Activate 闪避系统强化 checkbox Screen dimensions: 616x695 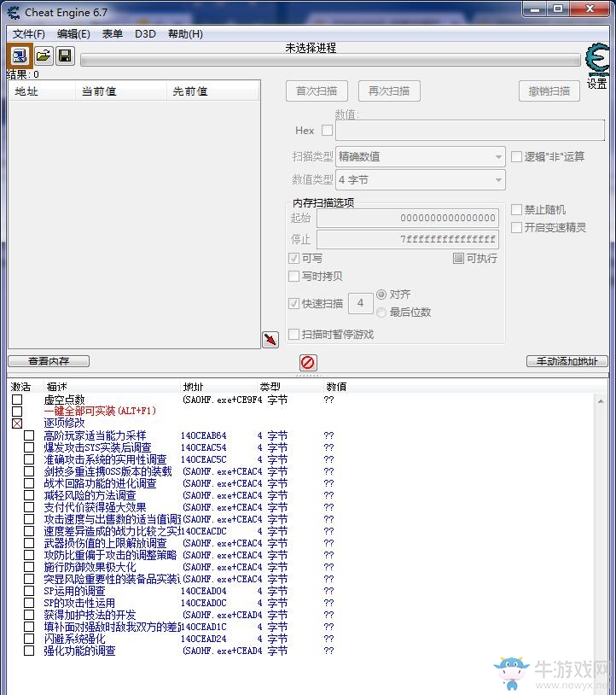click(x=29, y=639)
